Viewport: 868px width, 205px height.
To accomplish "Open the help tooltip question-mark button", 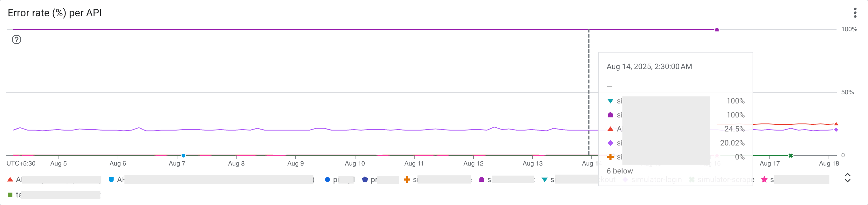I will click(16, 39).
